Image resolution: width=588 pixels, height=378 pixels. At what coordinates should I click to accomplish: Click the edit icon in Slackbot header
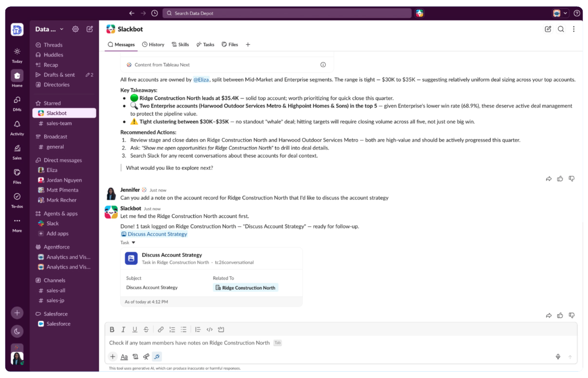(548, 29)
